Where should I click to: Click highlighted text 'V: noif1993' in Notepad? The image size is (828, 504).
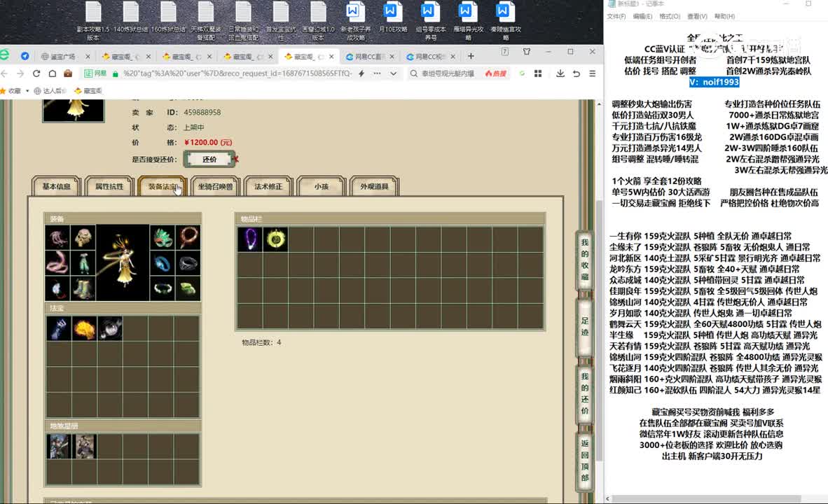point(714,82)
